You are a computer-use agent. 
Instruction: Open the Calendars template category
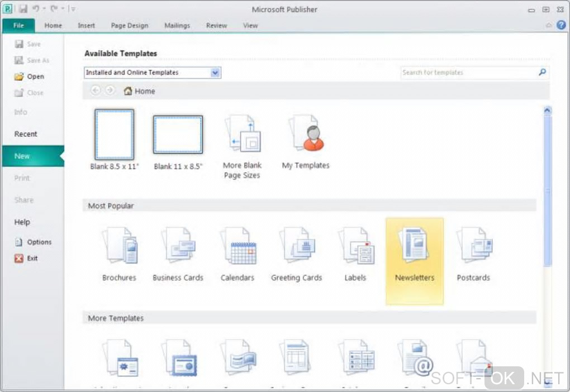(x=237, y=254)
